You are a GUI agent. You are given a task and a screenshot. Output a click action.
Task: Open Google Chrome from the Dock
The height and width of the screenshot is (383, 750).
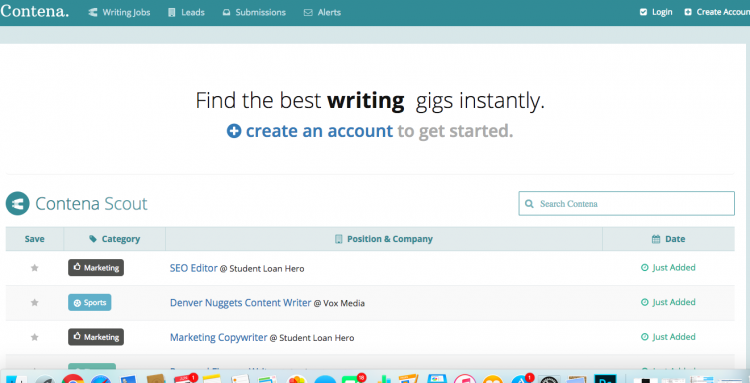pyautogui.click(x=73, y=379)
